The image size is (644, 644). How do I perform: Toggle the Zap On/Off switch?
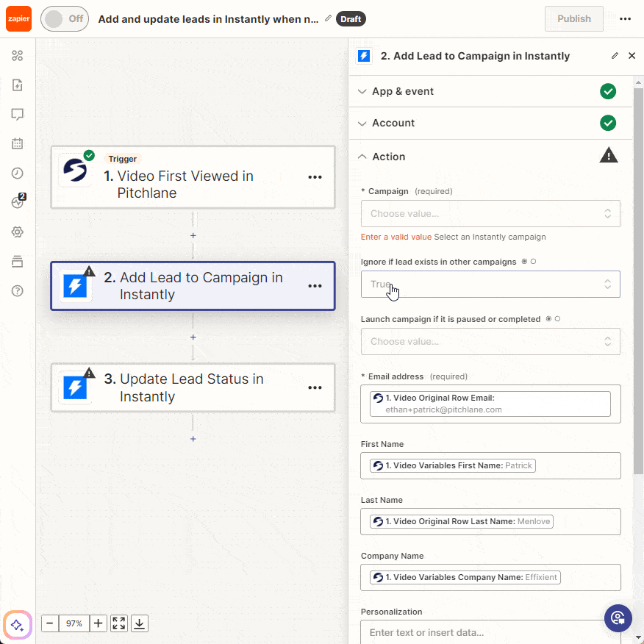(65, 19)
